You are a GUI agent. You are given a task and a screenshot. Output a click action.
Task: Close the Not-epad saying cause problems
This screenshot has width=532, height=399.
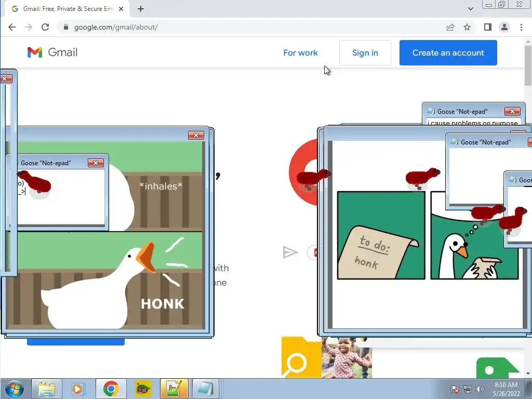click(x=512, y=111)
